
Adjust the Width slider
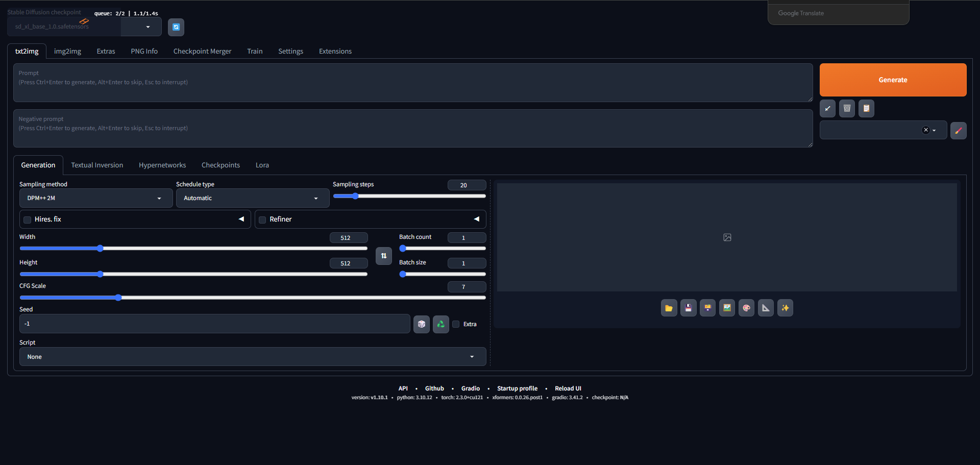click(193, 249)
